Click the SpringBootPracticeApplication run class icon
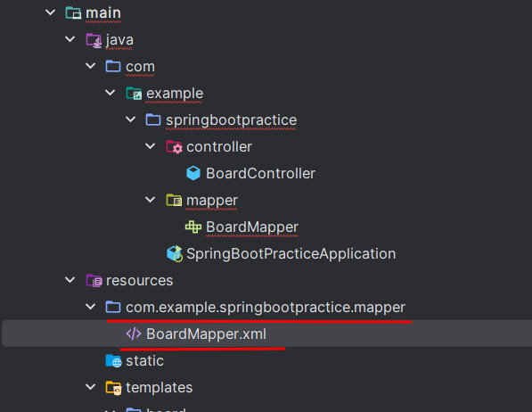The height and width of the screenshot is (412, 532). click(x=175, y=254)
